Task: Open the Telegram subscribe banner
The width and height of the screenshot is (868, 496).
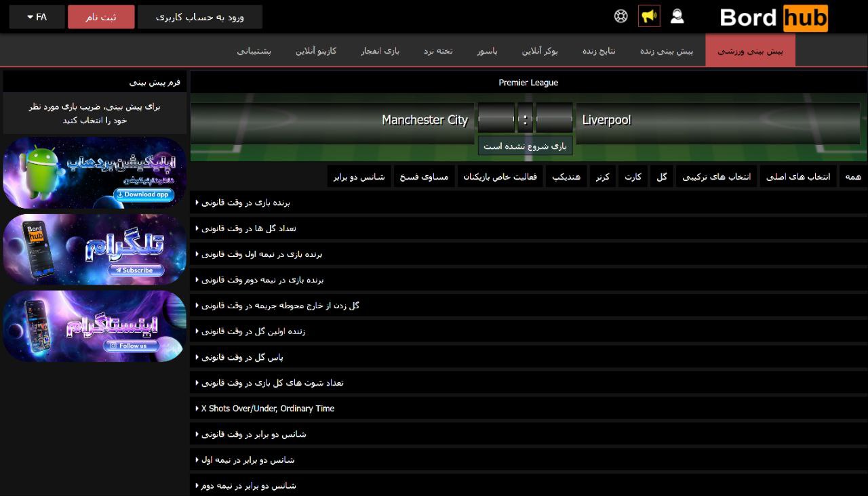Action: (x=94, y=249)
